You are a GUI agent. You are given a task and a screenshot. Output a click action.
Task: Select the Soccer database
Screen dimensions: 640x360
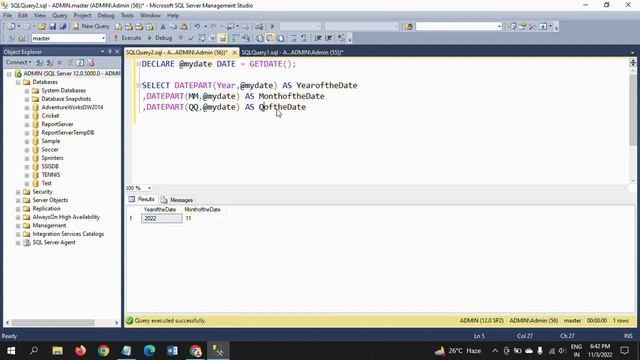[50, 149]
